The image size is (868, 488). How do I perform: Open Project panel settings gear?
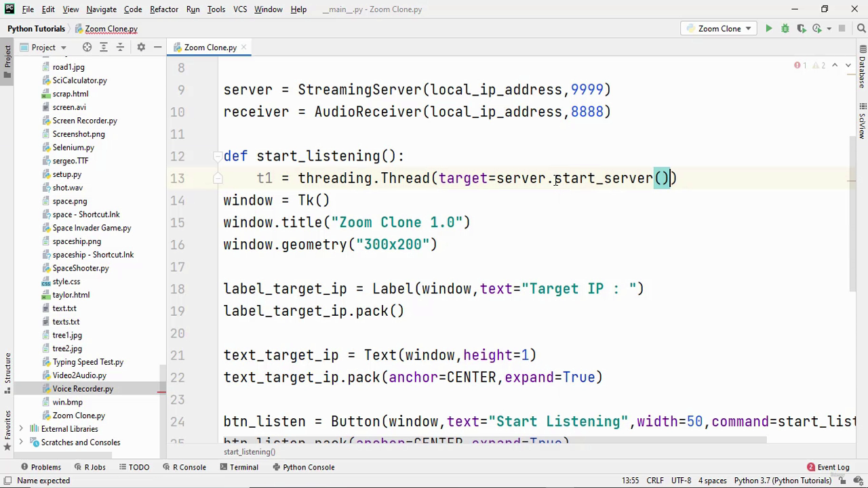(141, 47)
